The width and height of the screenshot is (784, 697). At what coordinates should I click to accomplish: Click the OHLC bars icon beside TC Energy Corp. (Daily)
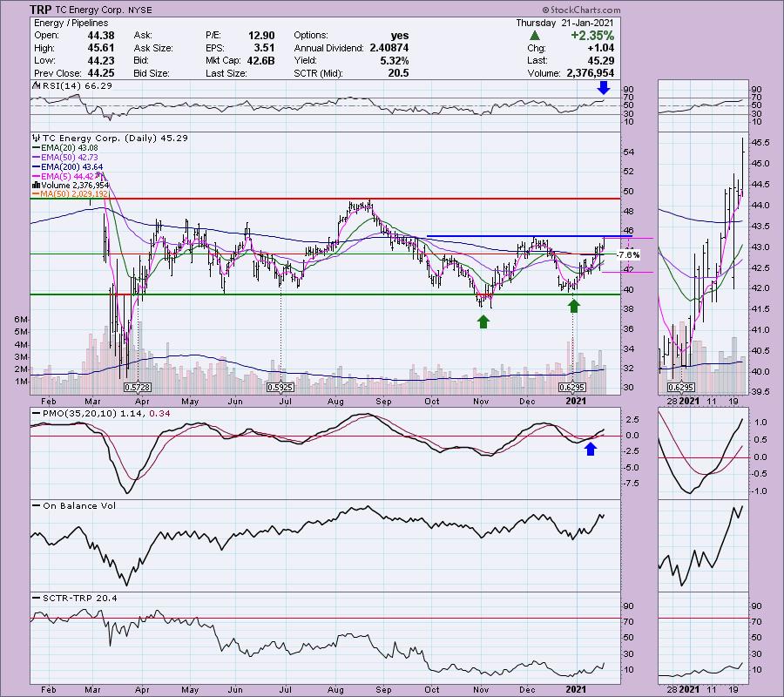click(x=37, y=138)
